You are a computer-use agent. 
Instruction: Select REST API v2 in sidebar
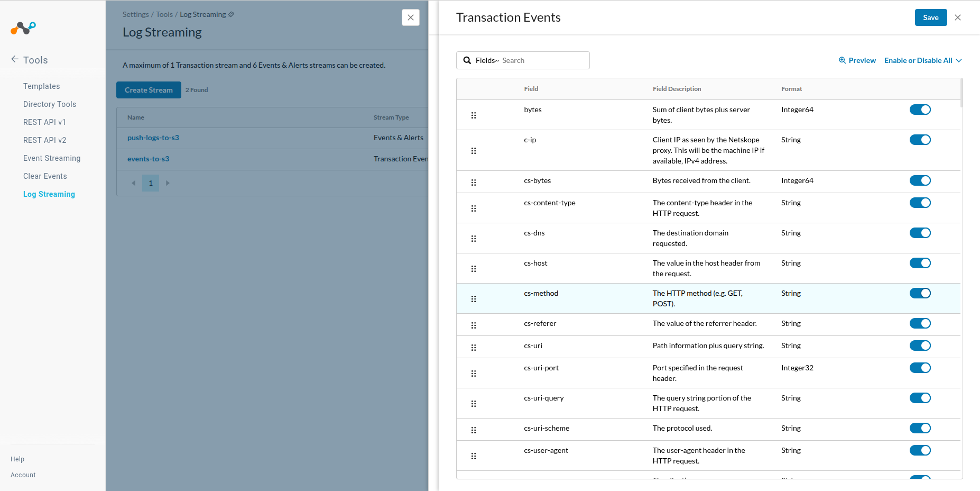pyautogui.click(x=44, y=140)
